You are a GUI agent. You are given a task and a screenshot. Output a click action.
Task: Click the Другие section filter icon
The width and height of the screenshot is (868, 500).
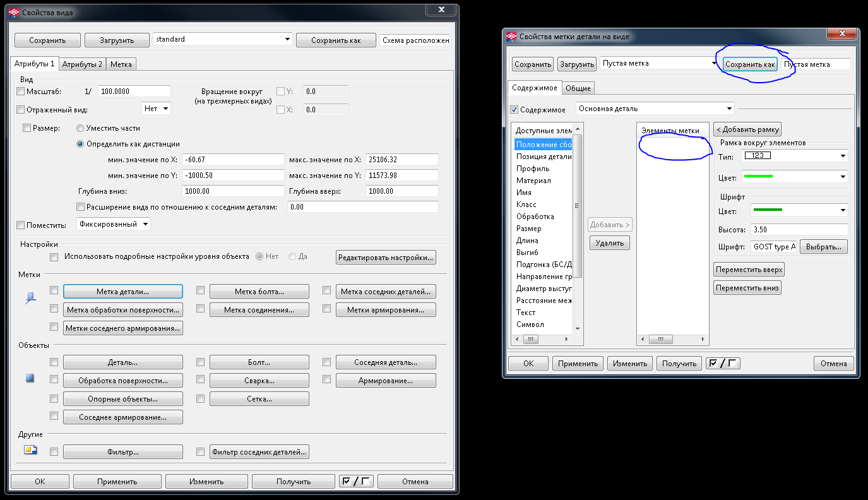pos(30,450)
